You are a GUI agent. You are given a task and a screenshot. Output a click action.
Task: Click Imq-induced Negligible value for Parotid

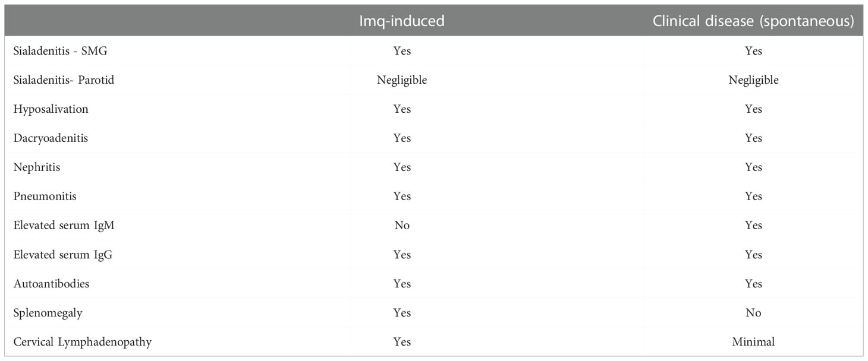click(402, 80)
